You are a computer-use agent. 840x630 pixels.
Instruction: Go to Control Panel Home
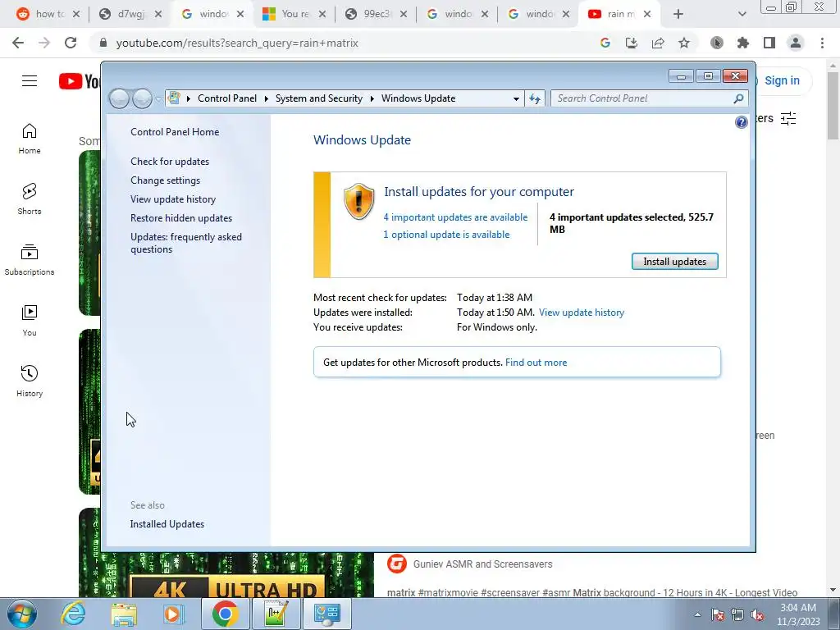[x=175, y=132]
